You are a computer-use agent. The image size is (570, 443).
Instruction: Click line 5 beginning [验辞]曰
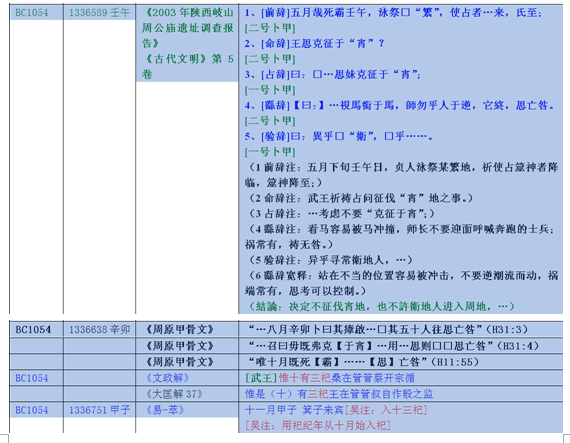(x=338, y=136)
